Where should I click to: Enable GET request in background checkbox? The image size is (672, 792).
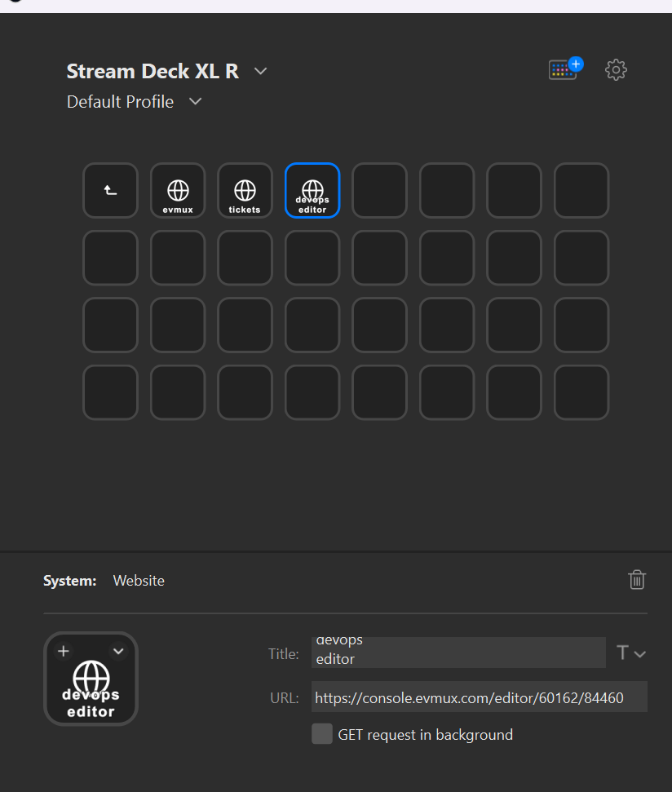(x=322, y=734)
